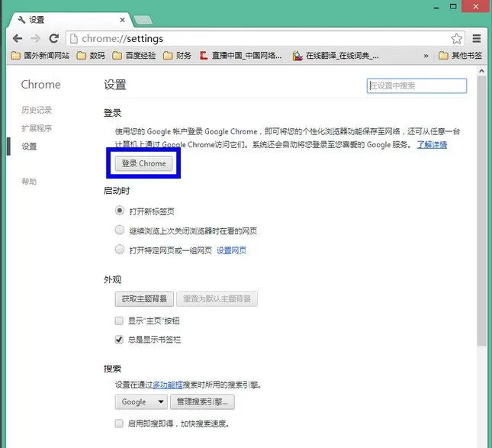Open 扩展程序 in the sidebar
This screenshot has height=448, width=492.
(x=37, y=128)
